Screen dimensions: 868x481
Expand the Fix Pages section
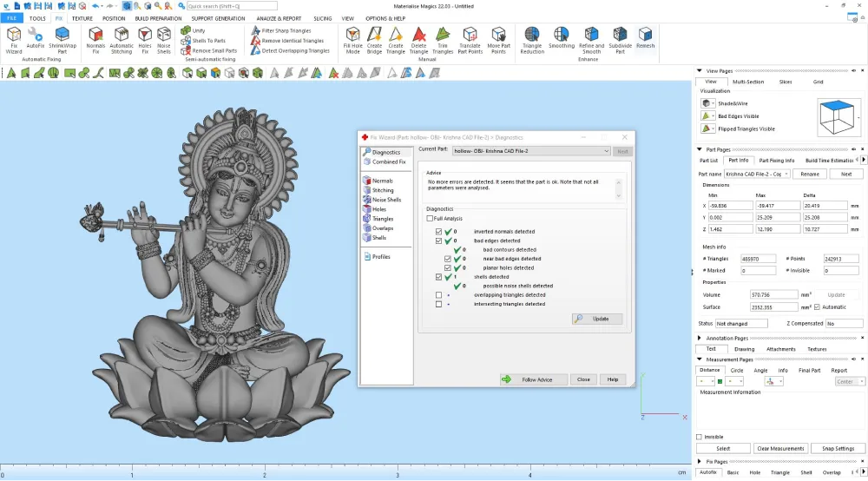[x=700, y=462]
